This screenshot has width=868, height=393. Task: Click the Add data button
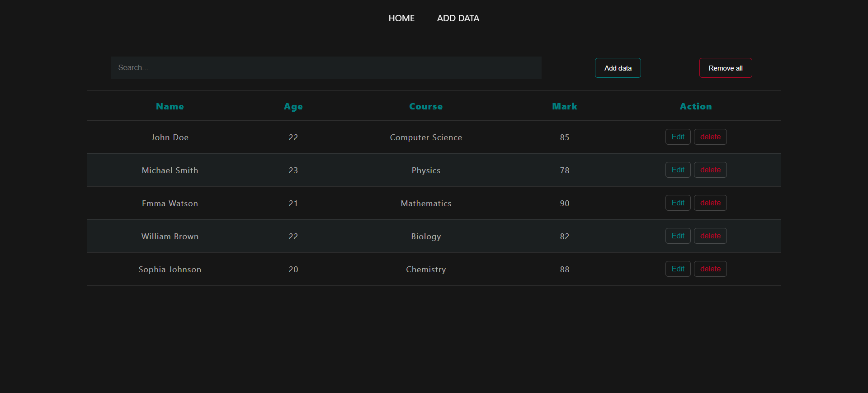[x=618, y=68]
